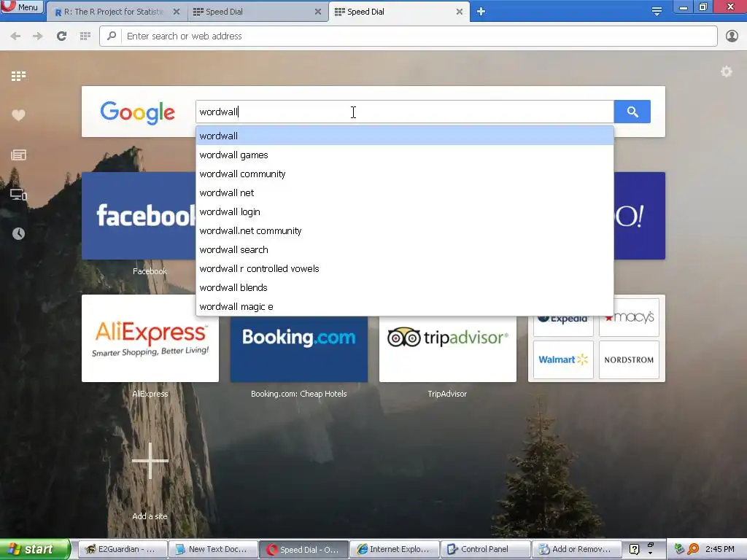The height and width of the screenshot is (560, 747).
Task: Select 'wordwall login' suggestion
Action: (404, 212)
